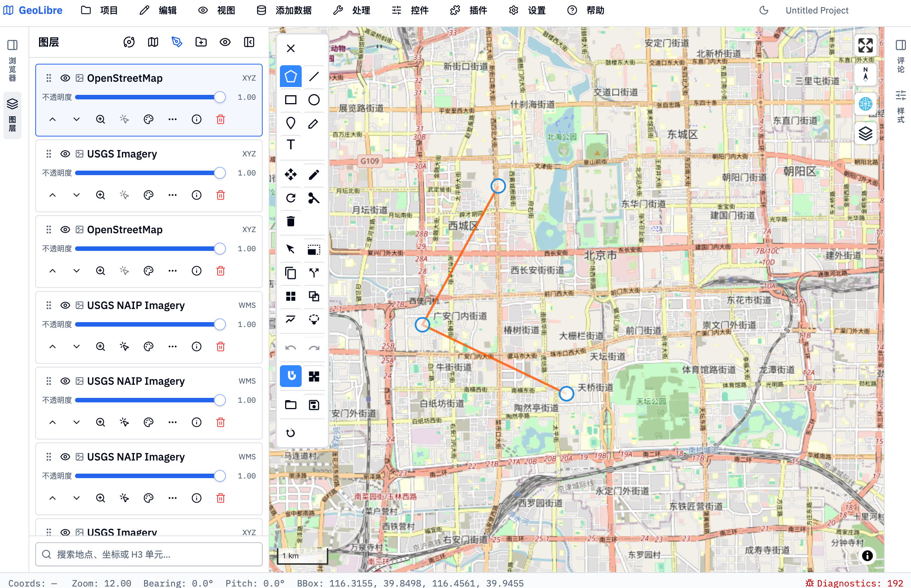
Task: Toggle the blue magnet snapping button
Action: click(x=291, y=376)
